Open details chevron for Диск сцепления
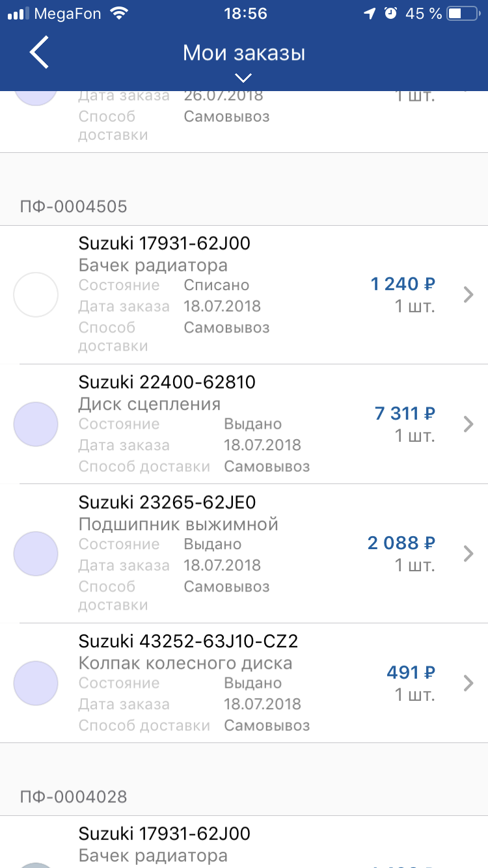 point(468,424)
